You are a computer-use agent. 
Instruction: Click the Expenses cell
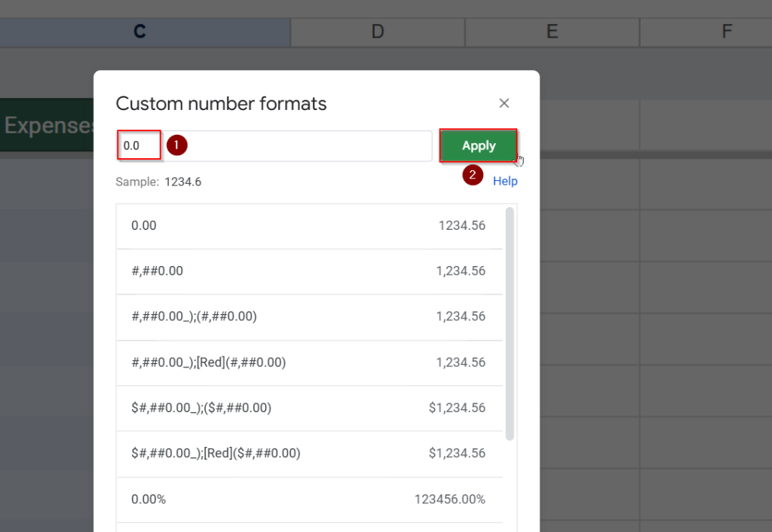point(45,125)
